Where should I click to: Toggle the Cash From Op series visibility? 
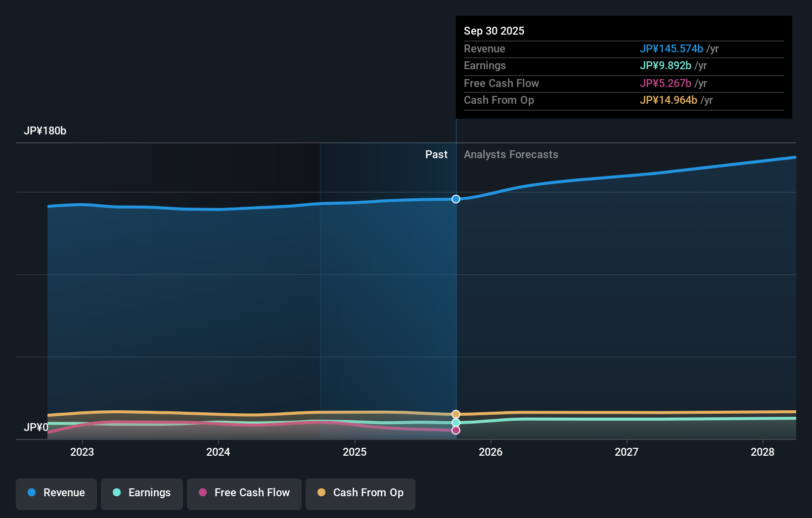tap(361, 493)
